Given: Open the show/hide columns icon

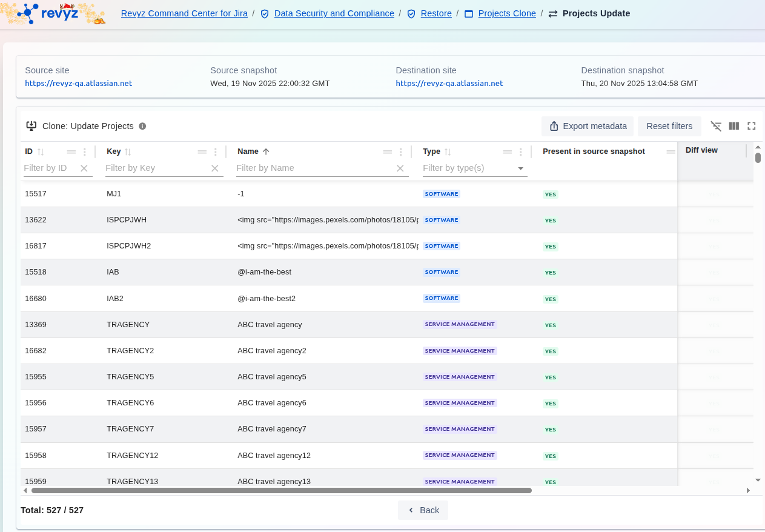Looking at the screenshot, I should [x=734, y=126].
